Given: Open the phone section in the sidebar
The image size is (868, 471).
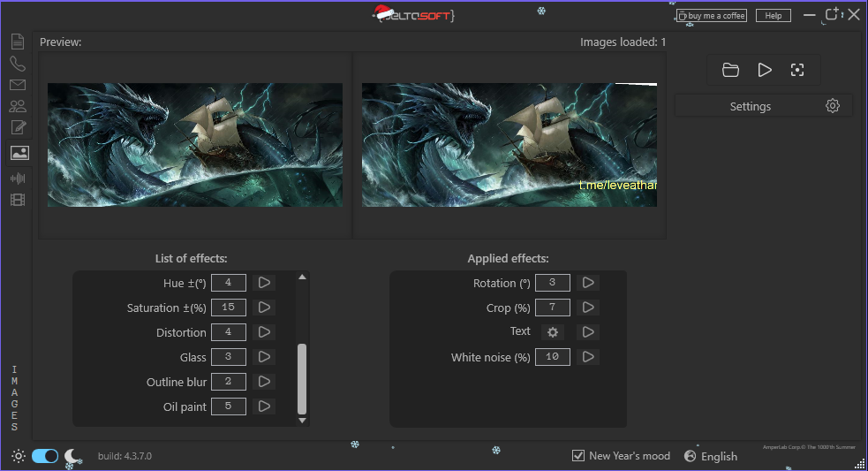Looking at the screenshot, I should click(18, 64).
